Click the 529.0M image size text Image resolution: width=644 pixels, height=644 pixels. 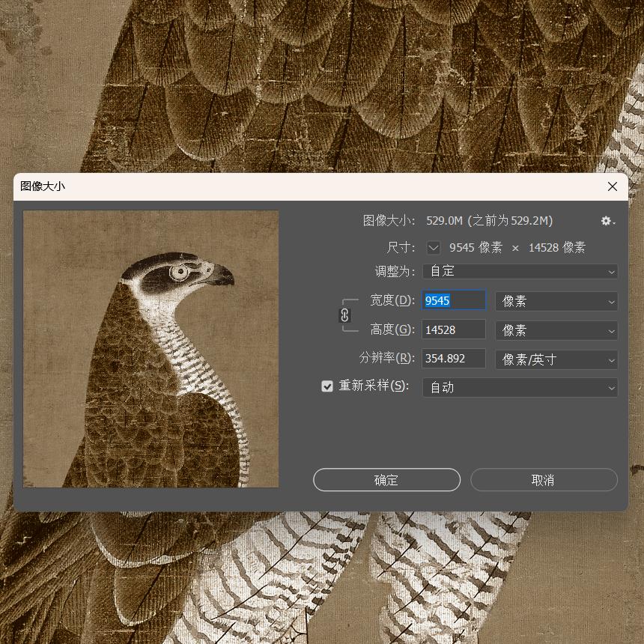click(444, 221)
